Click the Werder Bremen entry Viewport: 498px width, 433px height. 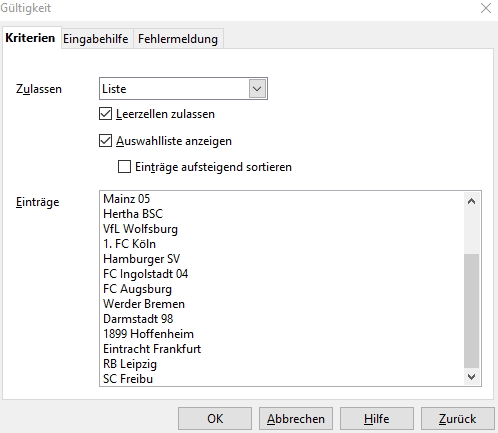coord(144,304)
